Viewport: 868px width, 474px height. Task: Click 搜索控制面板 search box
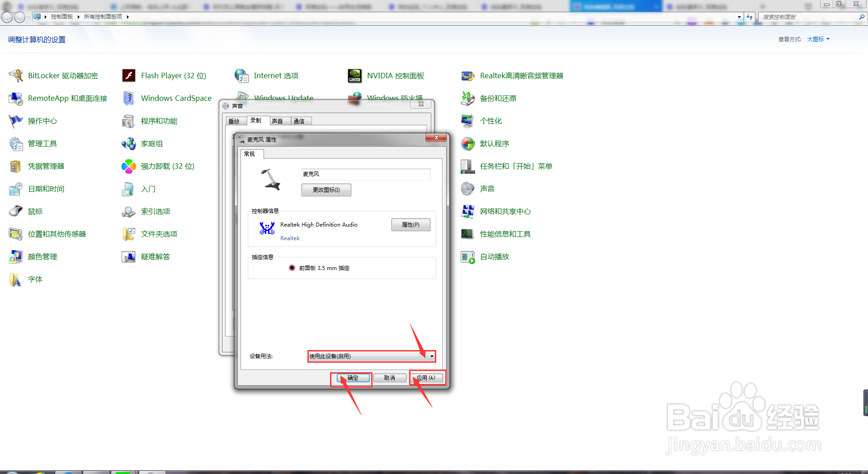coord(809,17)
